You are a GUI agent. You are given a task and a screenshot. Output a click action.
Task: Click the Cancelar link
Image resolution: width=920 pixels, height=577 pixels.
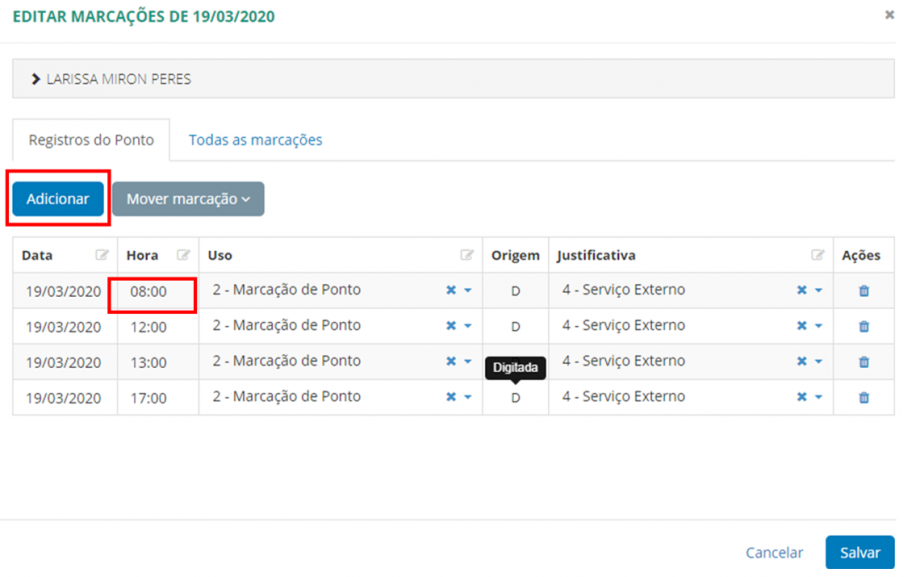tap(774, 552)
